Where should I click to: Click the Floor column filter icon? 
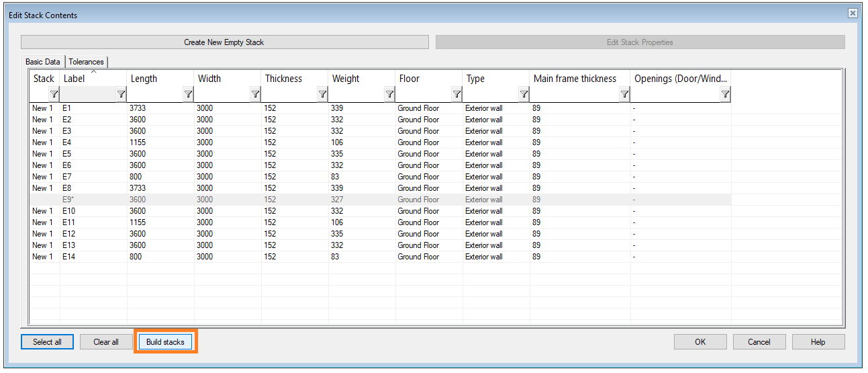pyautogui.click(x=456, y=95)
